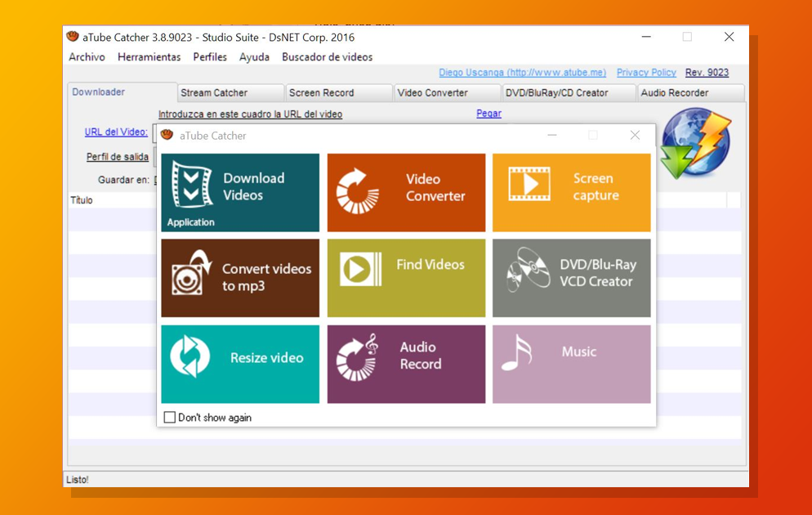Click the URL del Video link

116,132
